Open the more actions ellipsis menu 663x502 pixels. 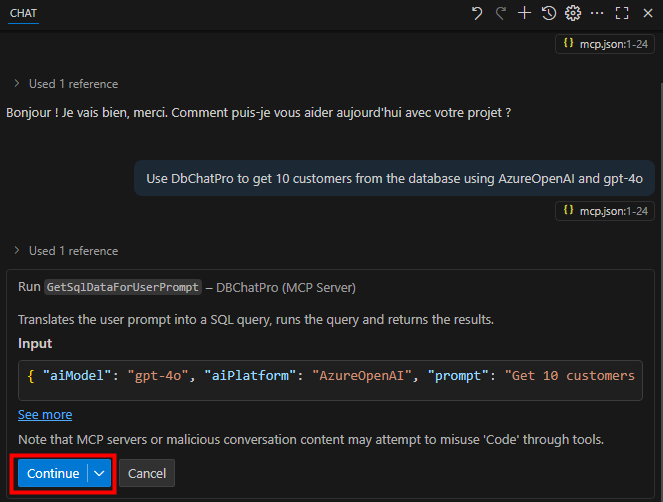pos(597,13)
